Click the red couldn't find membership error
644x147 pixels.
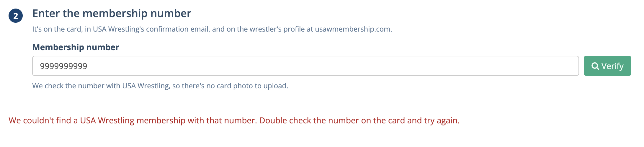234,120
